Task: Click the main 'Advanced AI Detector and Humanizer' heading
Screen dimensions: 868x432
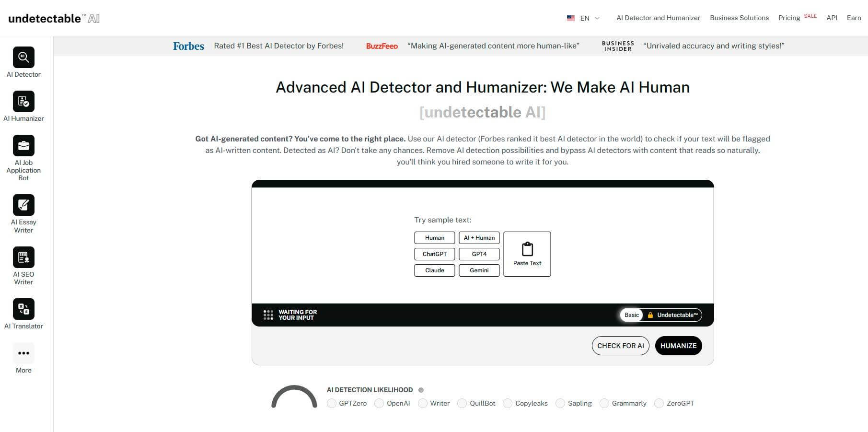Action: point(483,87)
